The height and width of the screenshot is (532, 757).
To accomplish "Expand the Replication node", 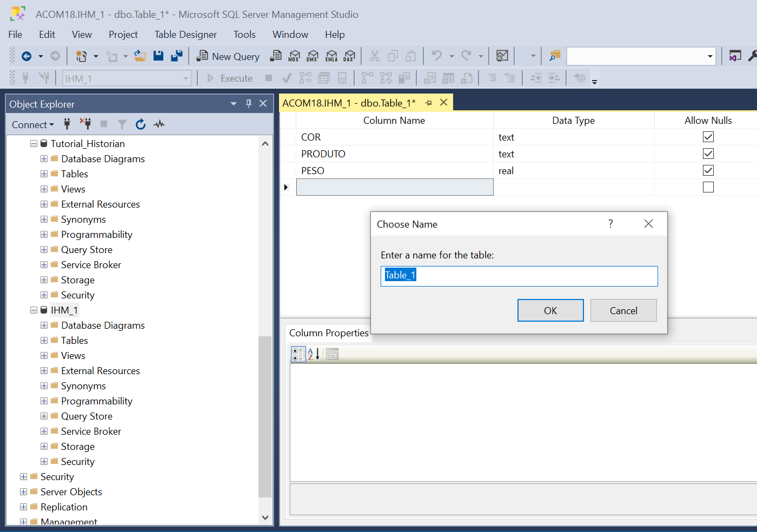I will coord(23,507).
